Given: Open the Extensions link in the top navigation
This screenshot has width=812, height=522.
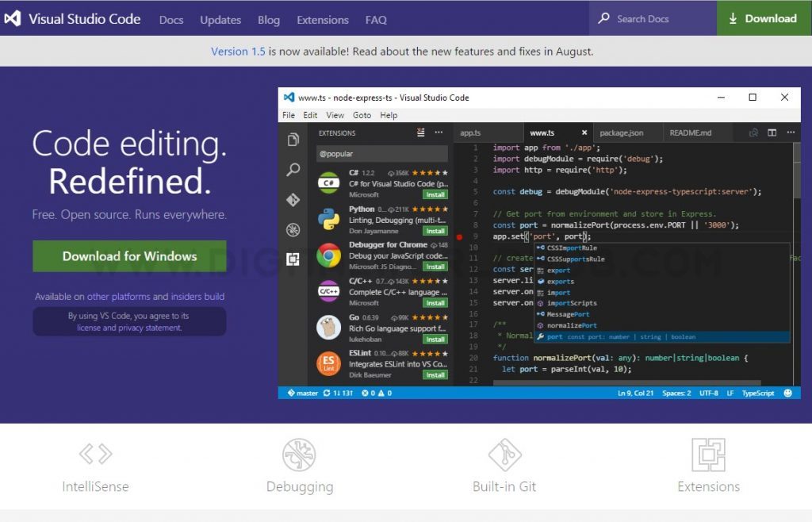Looking at the screenshot, I should [322, 20].
